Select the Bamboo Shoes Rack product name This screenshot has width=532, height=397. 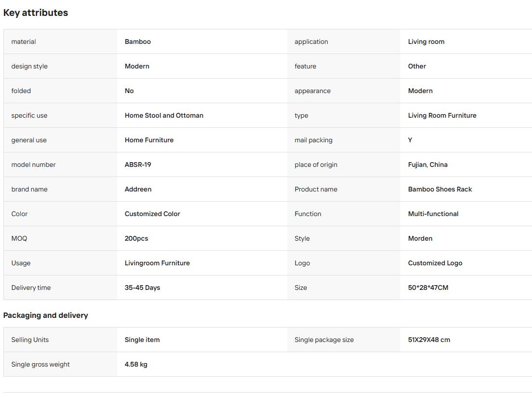[440, 189]
